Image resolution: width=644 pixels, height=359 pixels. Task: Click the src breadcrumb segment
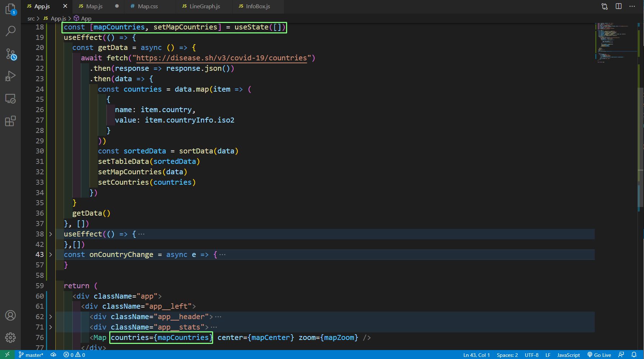pyautogui.click(x=31, y=18)
